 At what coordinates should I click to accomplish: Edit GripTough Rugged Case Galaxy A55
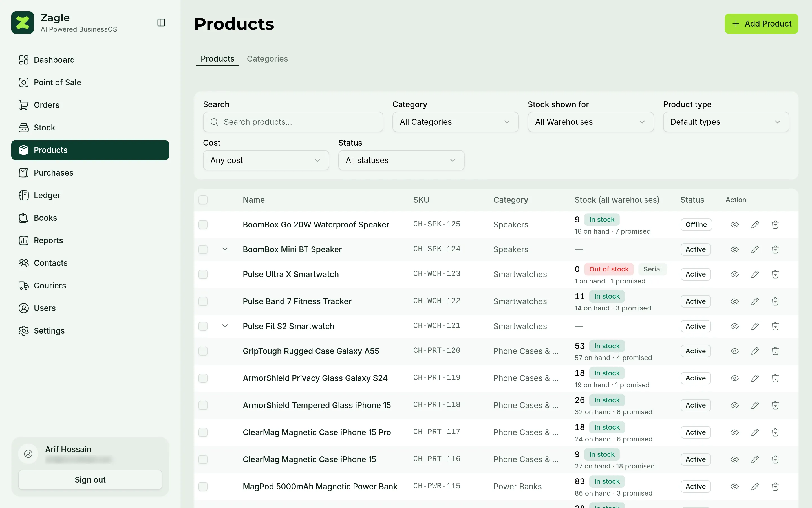click(x=755, y=351)
